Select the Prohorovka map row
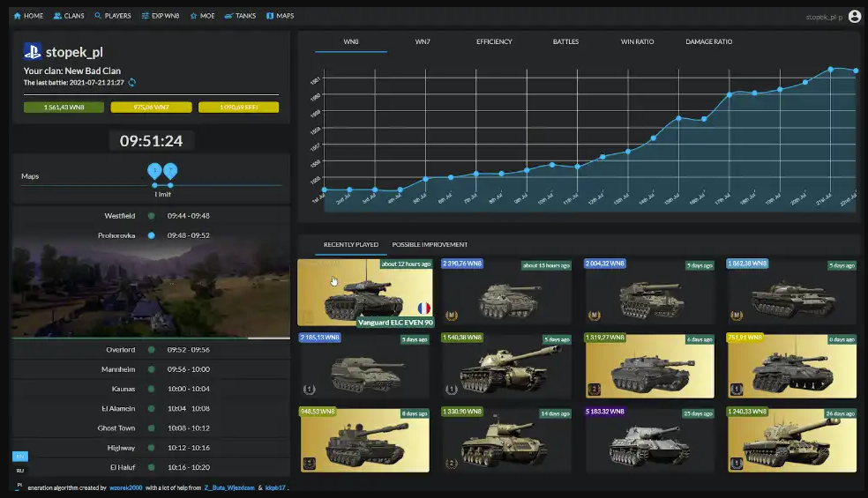868x498 pixels. coord(151,235)
